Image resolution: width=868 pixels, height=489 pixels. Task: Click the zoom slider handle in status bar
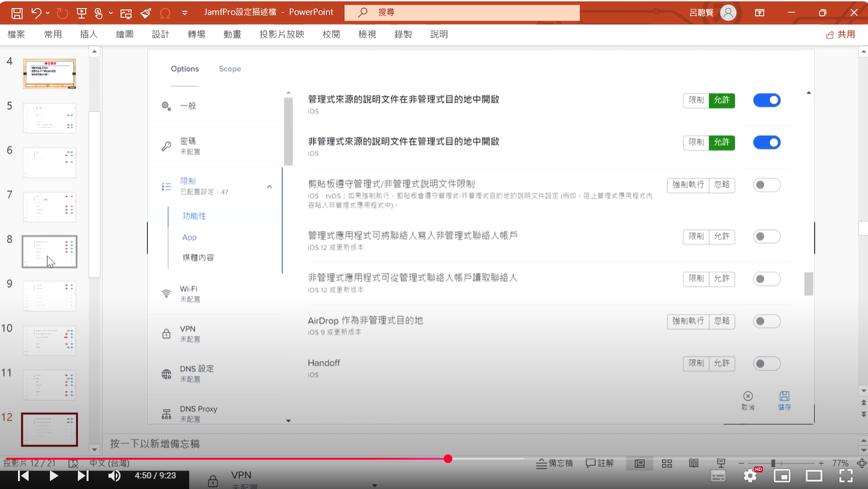[773, 463]
